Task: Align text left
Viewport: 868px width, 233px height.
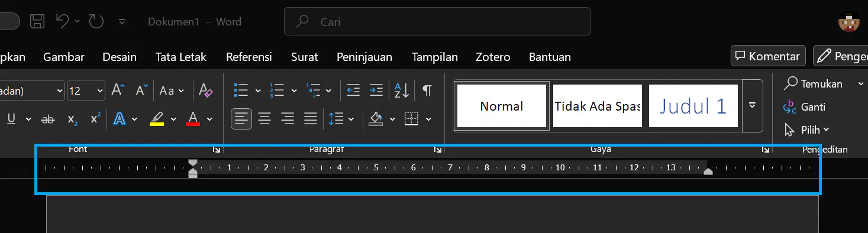Action: click(x=241, y=119)
